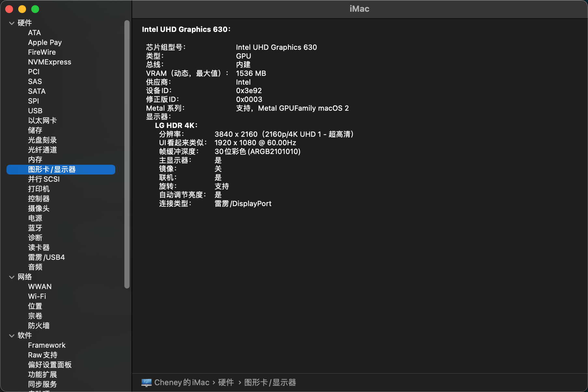This screenshot has width=588, height=392.
Task: Collapse the 软件 section chevron
Action: click(x=12, y=336)
